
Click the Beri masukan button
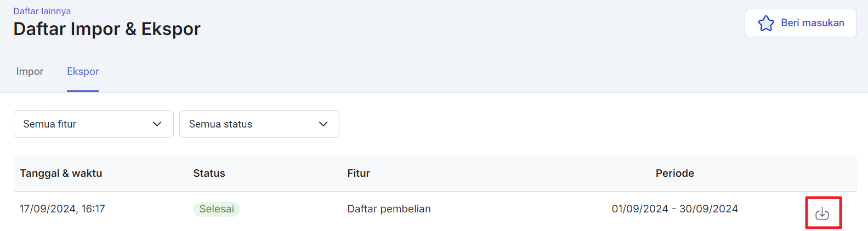pos(801,23)
